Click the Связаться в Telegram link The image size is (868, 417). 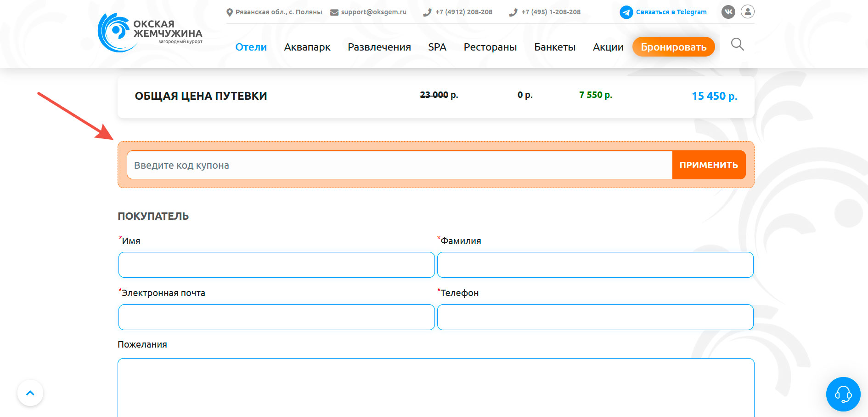pyautogui.click(x=671, y=12)
